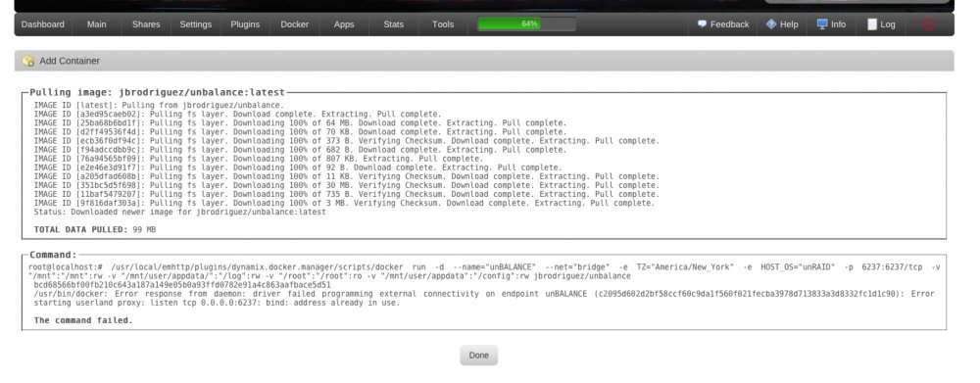Select the Docker tab
Image resolution: width=980 pixels, height=383 pixels.
294,24
